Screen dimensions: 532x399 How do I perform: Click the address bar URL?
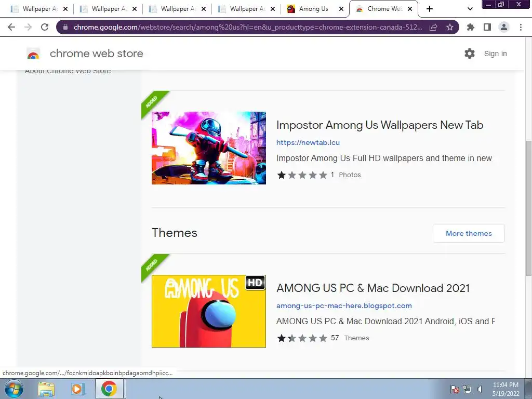[248, 27]
